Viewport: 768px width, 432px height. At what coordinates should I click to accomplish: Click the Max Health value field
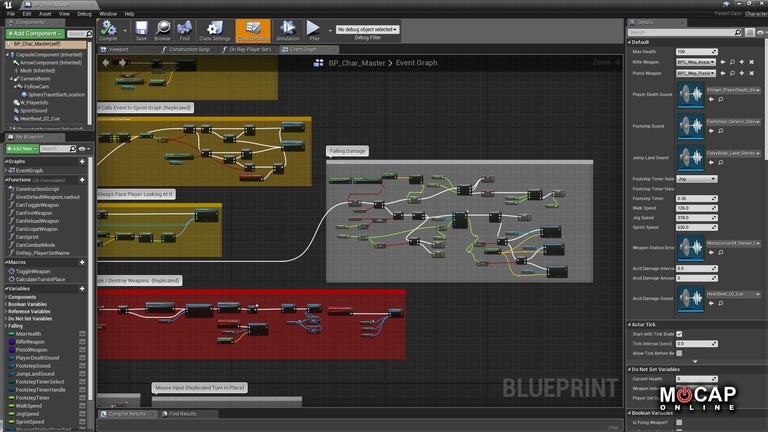(x=695, y=51)
